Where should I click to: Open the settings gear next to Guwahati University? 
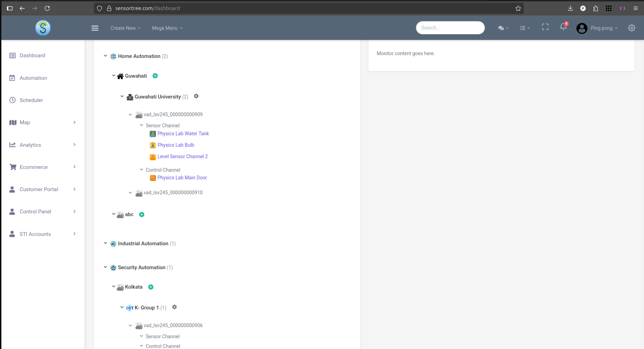(x=196, y=96)
